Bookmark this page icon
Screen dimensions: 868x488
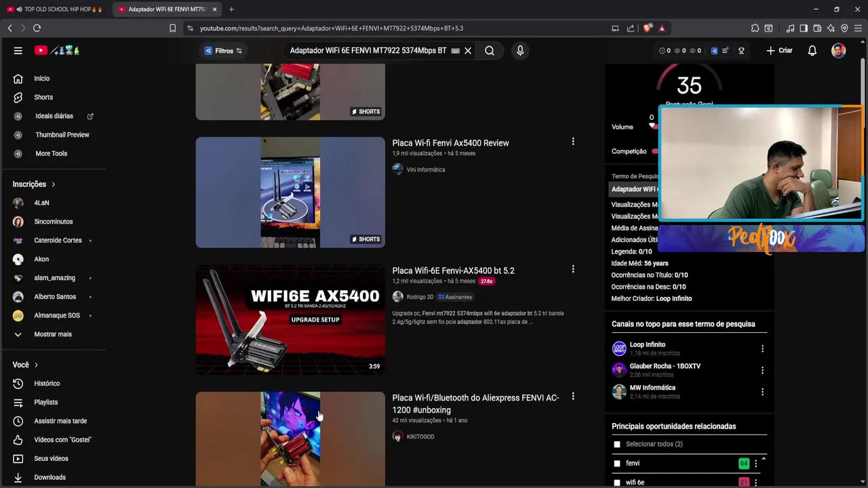[172, 28]
